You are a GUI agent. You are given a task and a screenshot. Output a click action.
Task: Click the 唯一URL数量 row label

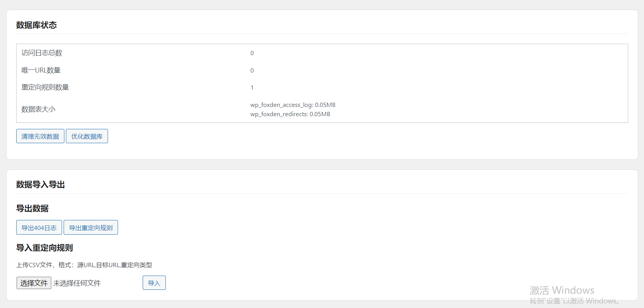click(41, 70)
